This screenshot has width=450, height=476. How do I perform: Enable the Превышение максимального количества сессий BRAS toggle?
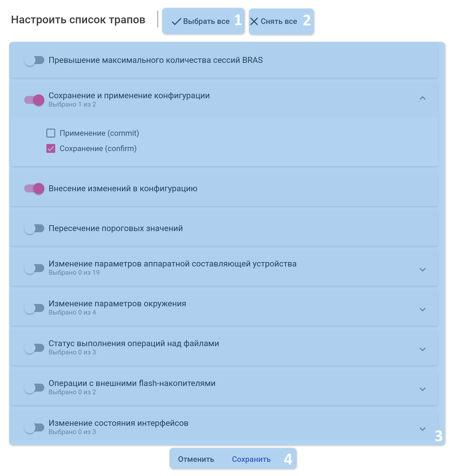(34, 60)
